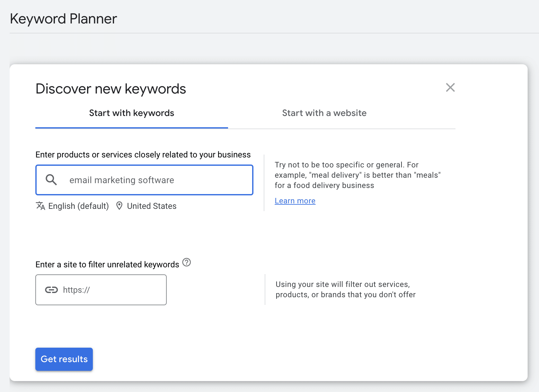The image size is (539, 392).
Task: Open the Learn more link
Action: click(295, 201)
